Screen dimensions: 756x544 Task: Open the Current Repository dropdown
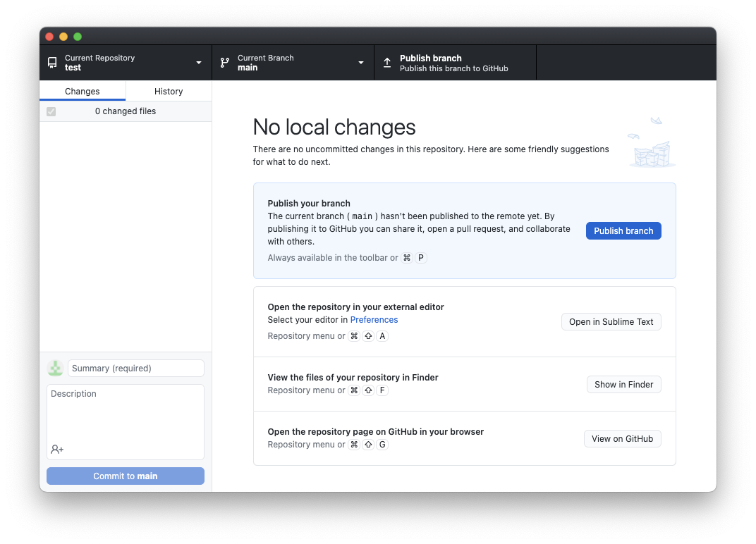click(198, 63)
